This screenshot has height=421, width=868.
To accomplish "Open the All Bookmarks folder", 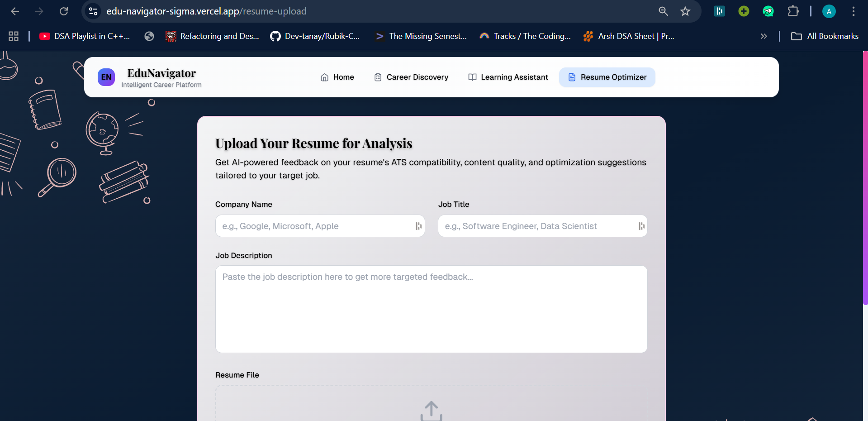I will click(x=825, y=36).
